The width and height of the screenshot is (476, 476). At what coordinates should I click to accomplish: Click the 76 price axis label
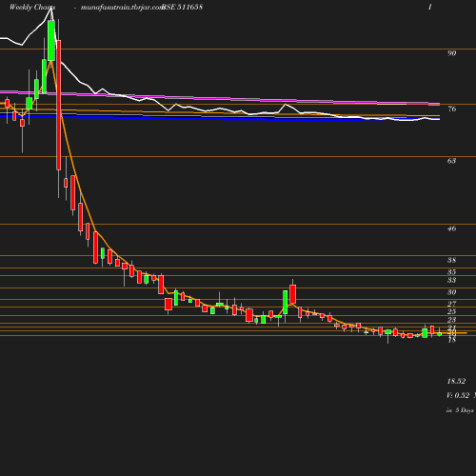click(451, 109)
